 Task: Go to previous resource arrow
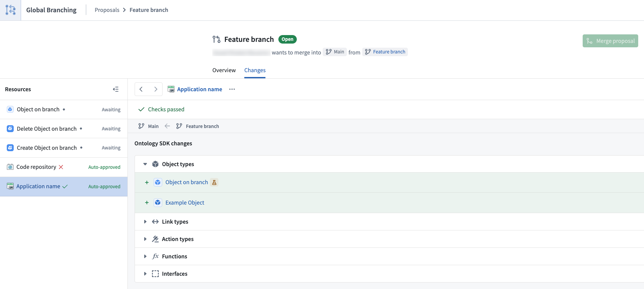point(141,89)
